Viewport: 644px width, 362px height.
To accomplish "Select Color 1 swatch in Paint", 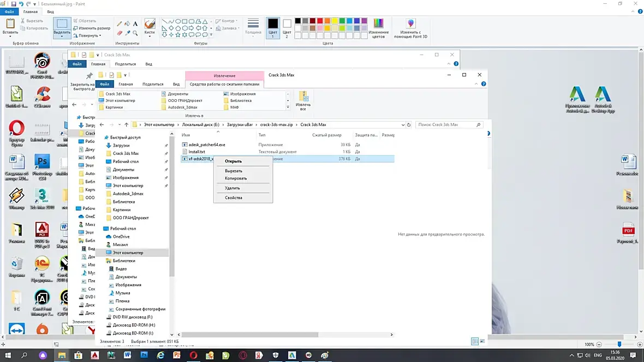I will pos(273,28).
